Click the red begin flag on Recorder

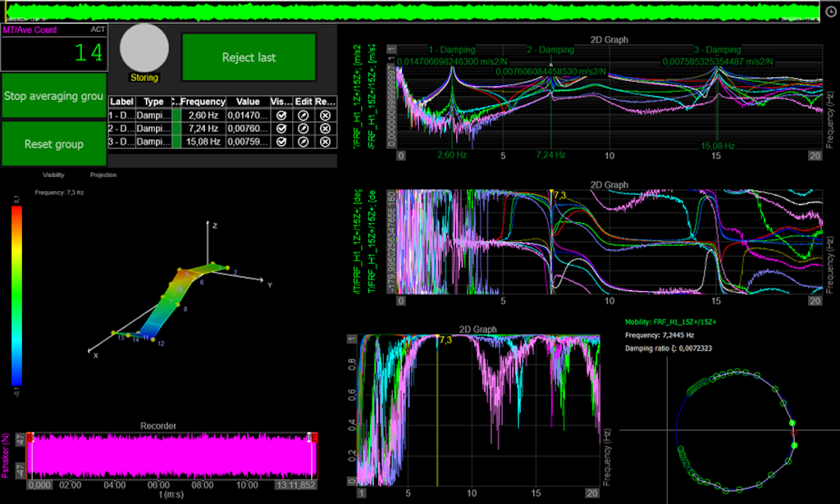click(30, 438)
